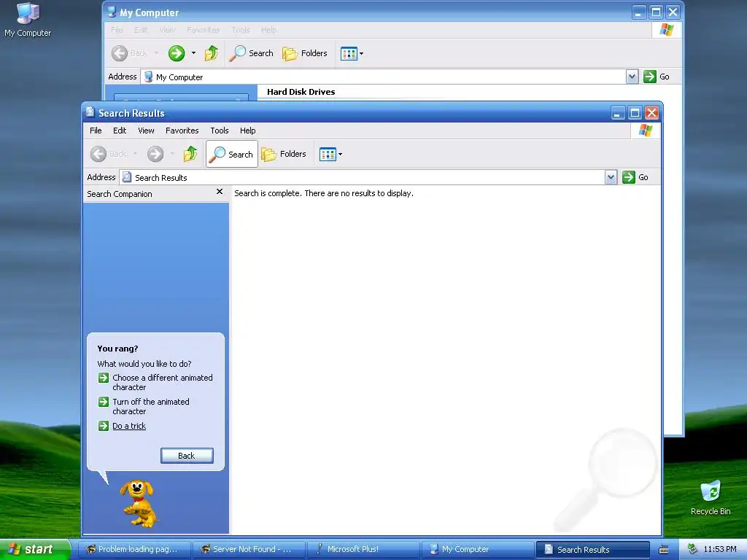This screenshot has width=747, height=560.
Task: Click Forward arrow in My Computer window
Action: click(177, 52)
